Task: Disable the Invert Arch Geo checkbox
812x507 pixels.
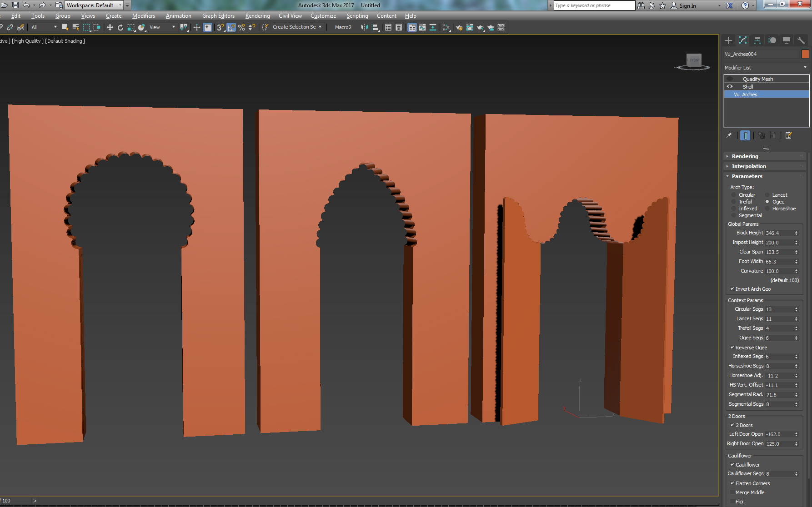Action: 732,288
